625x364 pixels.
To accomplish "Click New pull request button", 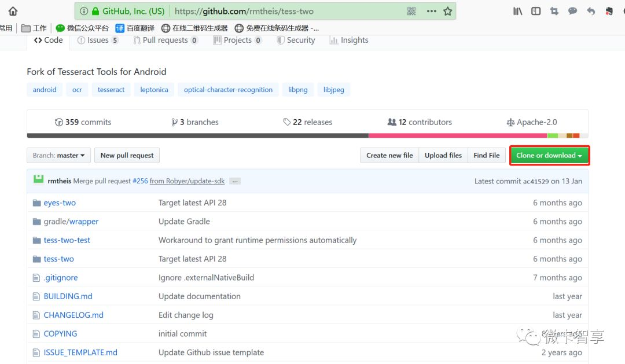I will coord(127,155).
